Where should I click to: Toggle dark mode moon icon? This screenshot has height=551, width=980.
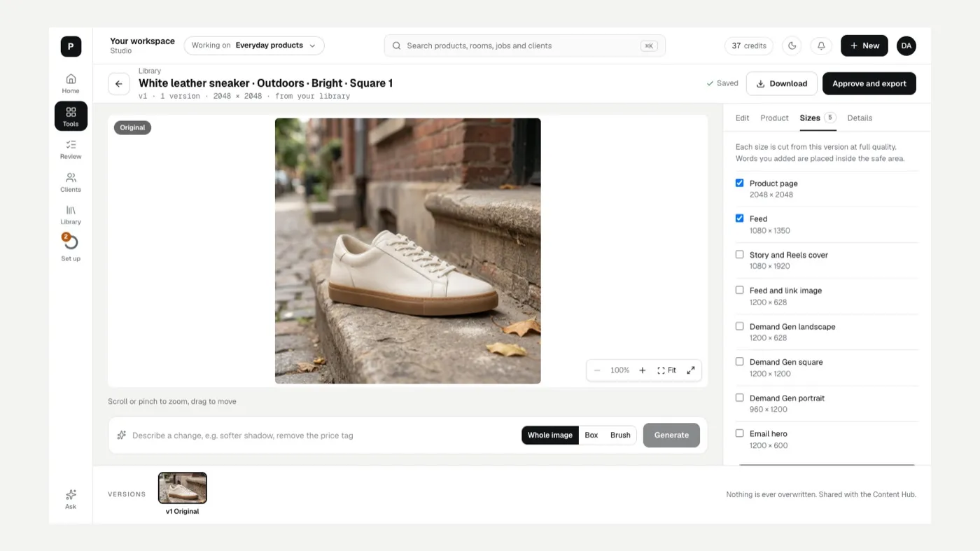[792, 46]
